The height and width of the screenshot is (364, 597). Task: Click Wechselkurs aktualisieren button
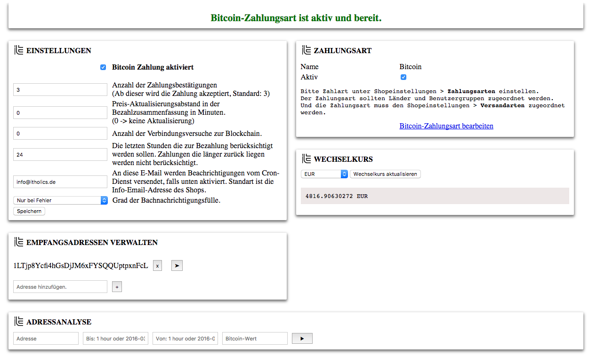point(385,174)
